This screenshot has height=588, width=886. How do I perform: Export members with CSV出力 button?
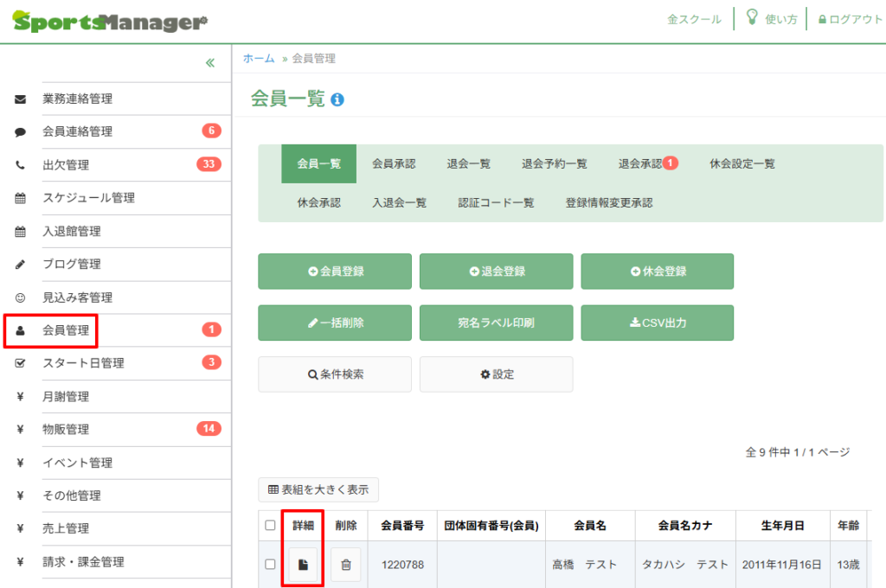pyautogui.click(x=657, y=323)
